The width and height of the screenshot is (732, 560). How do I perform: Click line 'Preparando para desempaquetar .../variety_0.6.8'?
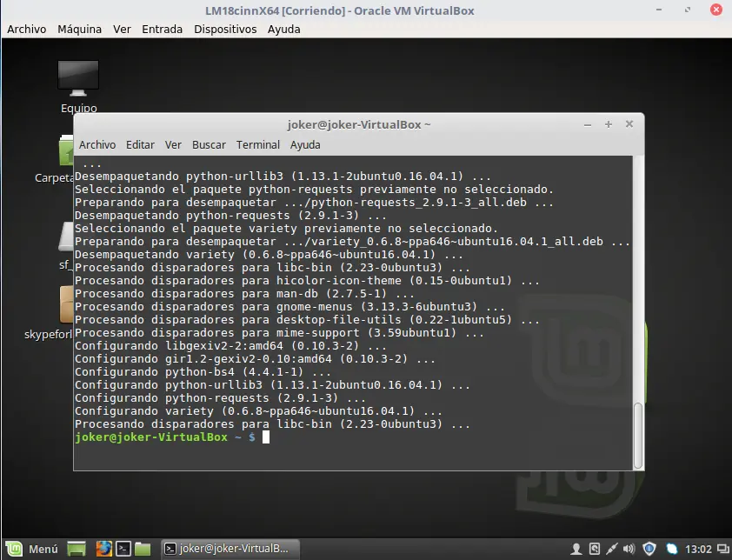352,242
